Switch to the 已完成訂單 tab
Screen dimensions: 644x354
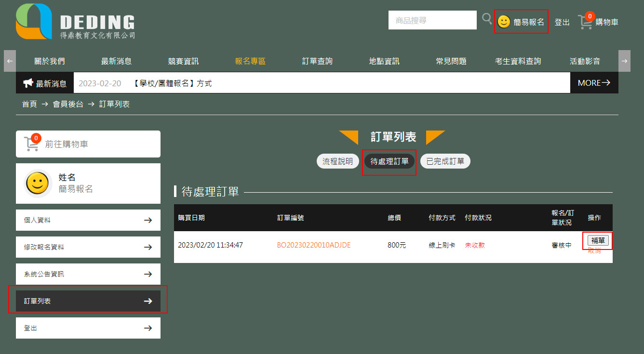click(x=445, y=161)
